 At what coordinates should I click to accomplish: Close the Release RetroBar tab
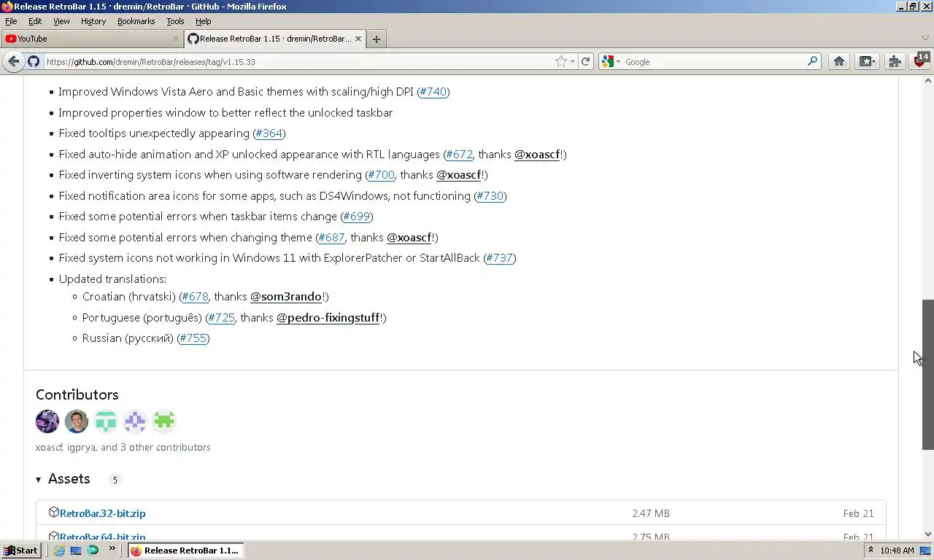[x=358, y=39]
